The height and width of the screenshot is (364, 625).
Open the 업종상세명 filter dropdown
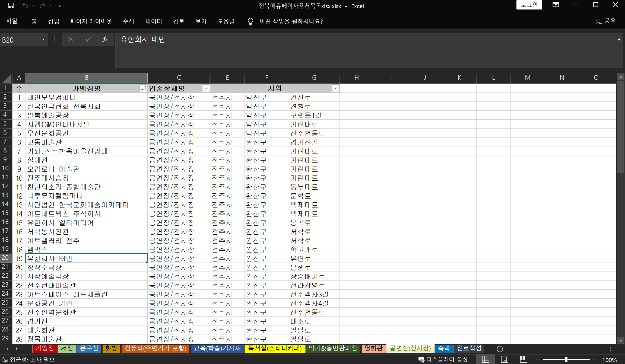pyautogui.click(x=206, y=88)
